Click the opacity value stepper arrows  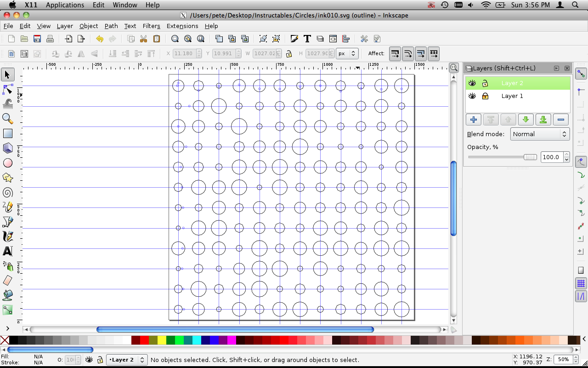tap(566, 157)
